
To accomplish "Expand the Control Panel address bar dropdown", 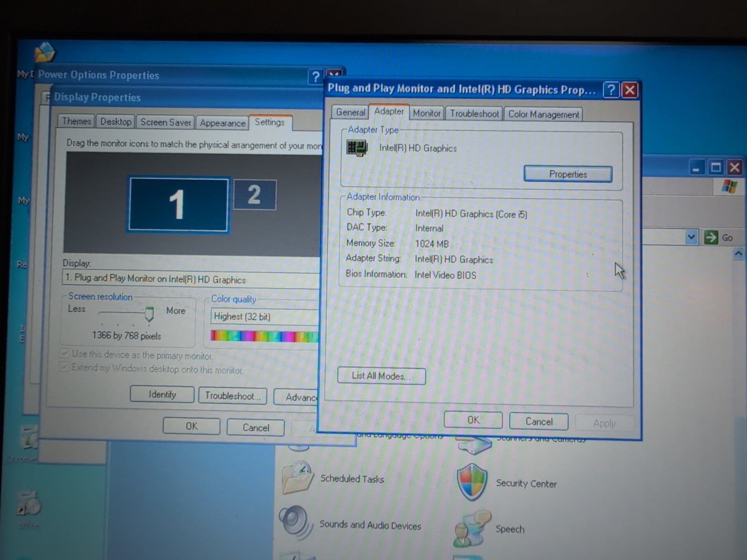I will [x=691, y=238].
